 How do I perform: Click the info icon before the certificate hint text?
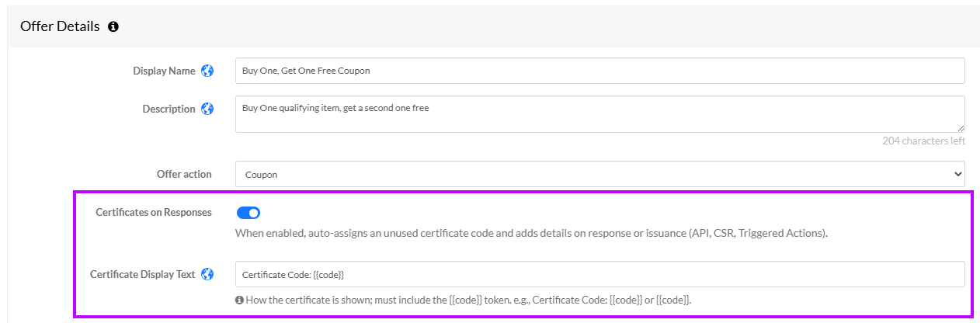239,300
